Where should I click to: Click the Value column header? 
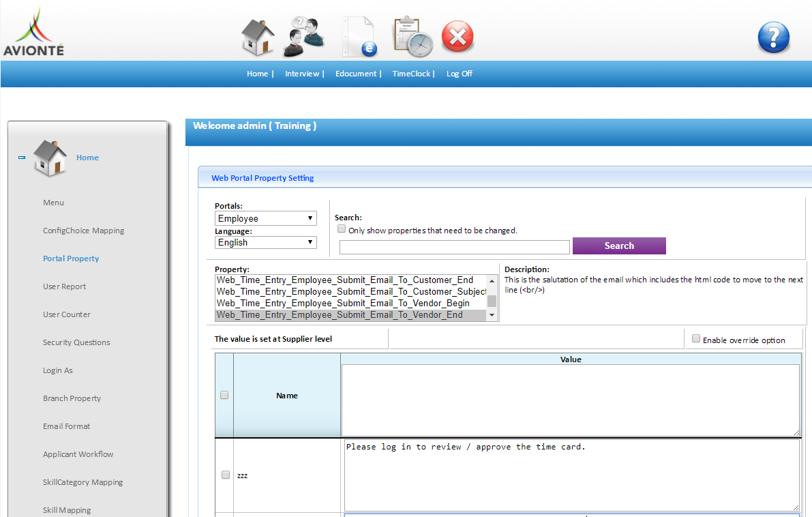[x=571, y=359]
